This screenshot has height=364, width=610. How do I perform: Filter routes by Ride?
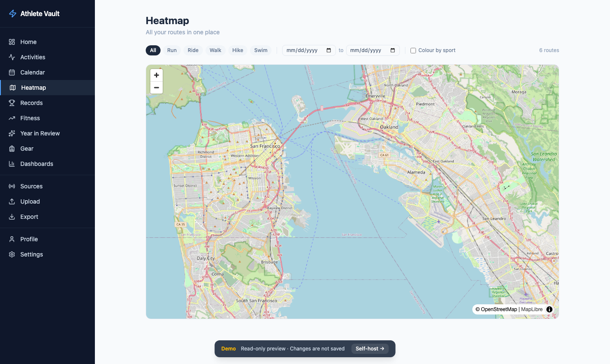(193, 50)
